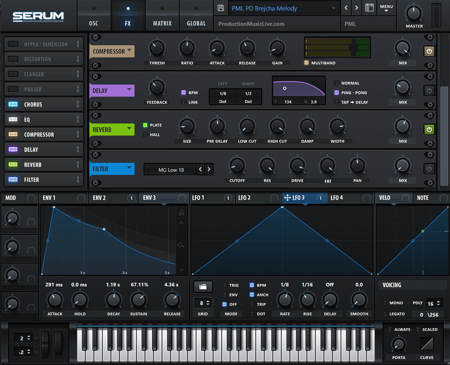
Task: Click the compressor THRESH knob
Action: (157, 48)
